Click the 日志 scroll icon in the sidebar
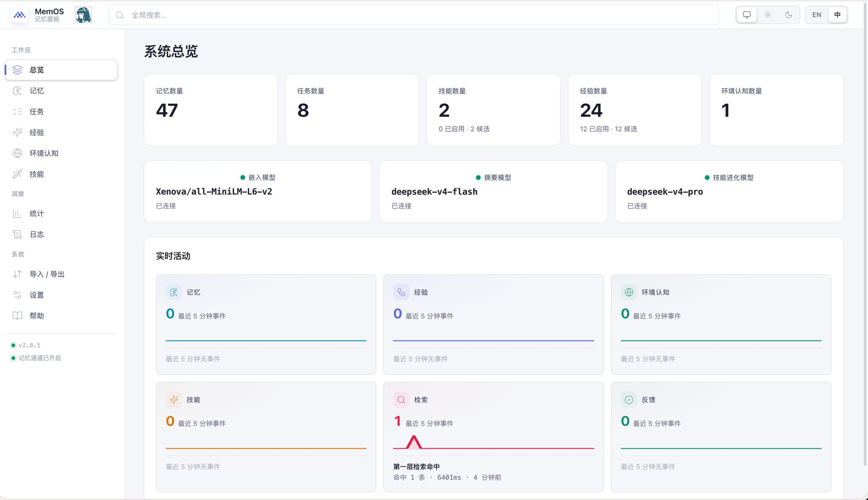The width and height of the screenshot is (868, 500). click(x=17, y=234)
